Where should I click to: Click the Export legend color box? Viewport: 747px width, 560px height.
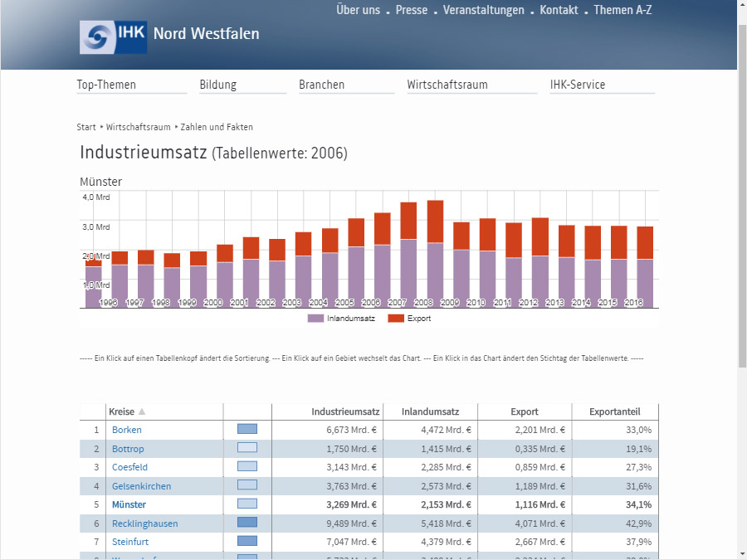coord(395,318)
